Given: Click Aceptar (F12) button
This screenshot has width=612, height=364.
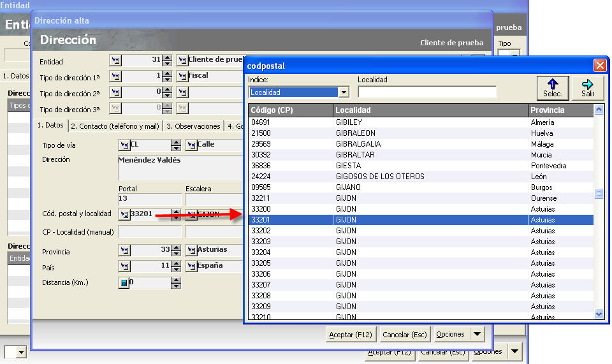Looking at the screenshot, I should tap(350, 334).
